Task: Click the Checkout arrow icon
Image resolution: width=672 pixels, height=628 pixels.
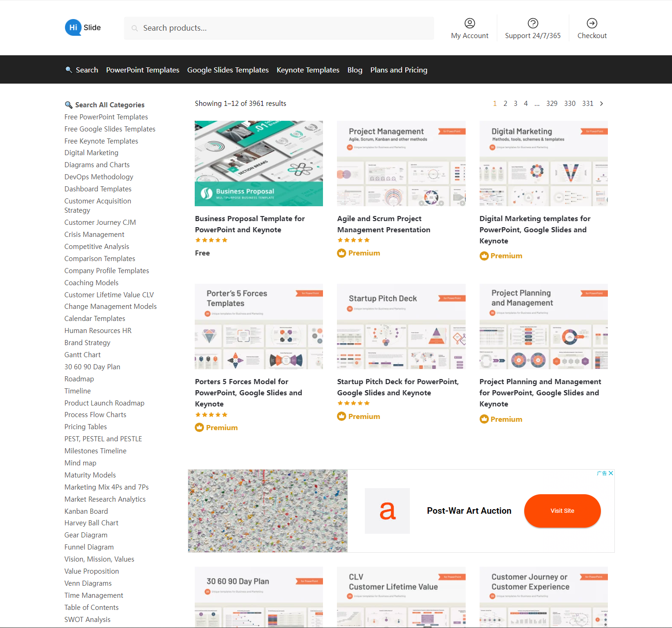Action: 592,23
